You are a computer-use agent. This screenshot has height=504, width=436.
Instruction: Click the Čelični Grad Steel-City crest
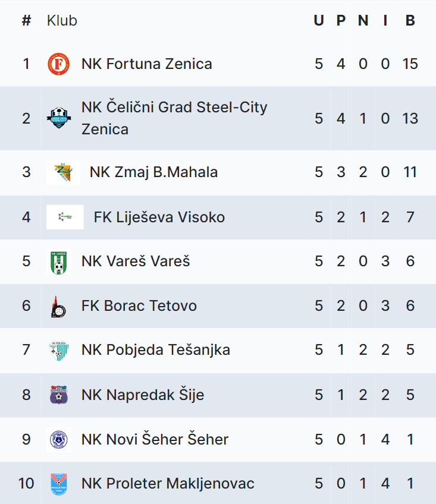tap(58, 118)
